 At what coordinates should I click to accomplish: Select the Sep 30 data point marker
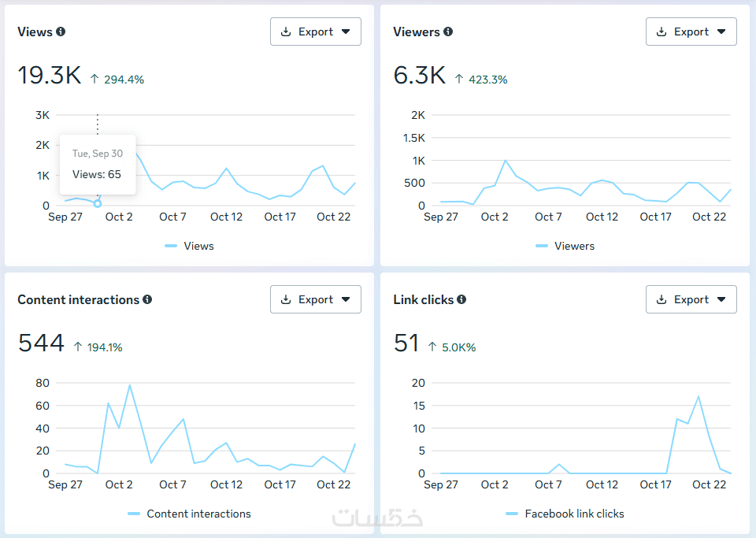coord(98,204)
